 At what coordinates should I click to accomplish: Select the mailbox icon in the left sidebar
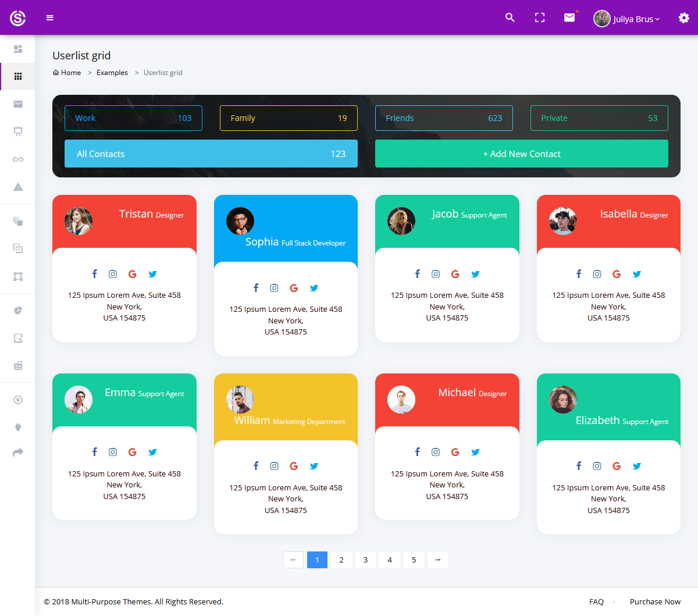[x=17, y=104]
